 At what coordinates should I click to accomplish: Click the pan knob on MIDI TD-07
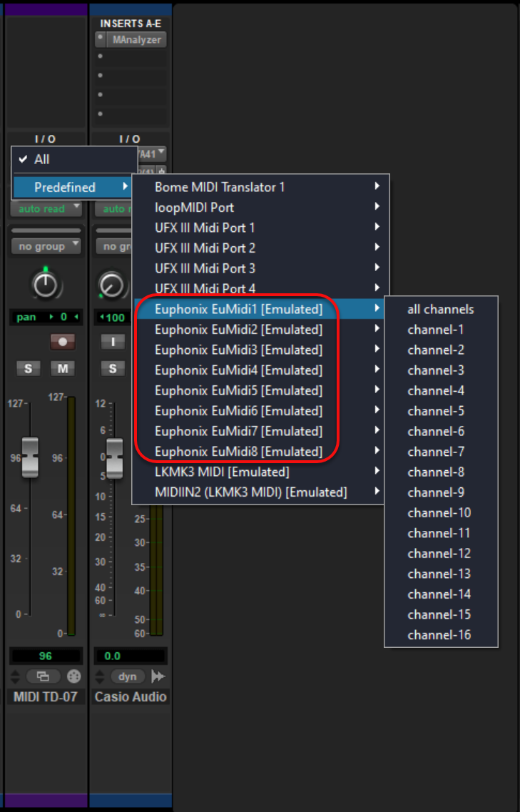46,285
